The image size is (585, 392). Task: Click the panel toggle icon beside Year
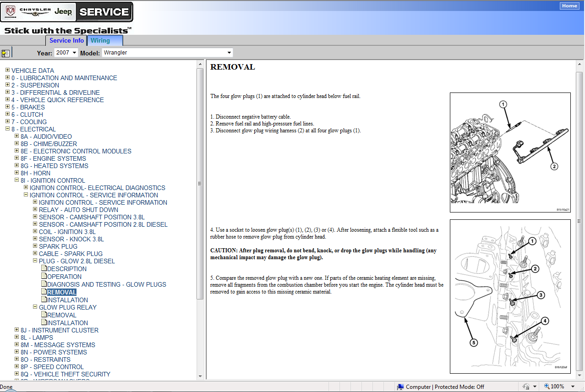coord(5,53)
